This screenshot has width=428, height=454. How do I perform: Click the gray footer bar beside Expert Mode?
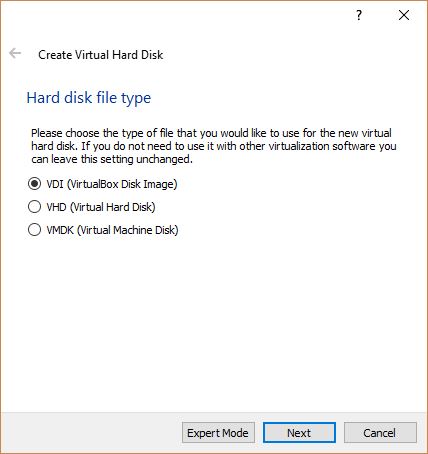click(x=90, y=433)
